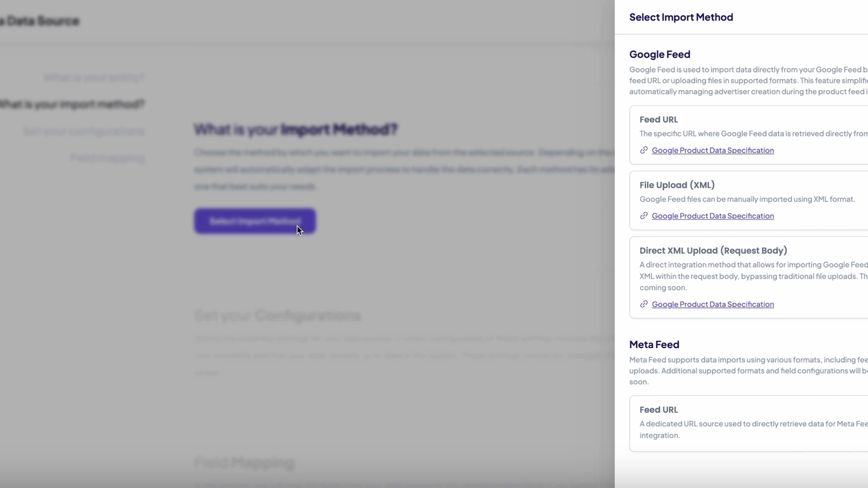Viewport: 868px width, 488px height.
Task: Navigate to the Field mapping step
Action: coord(107,158)
